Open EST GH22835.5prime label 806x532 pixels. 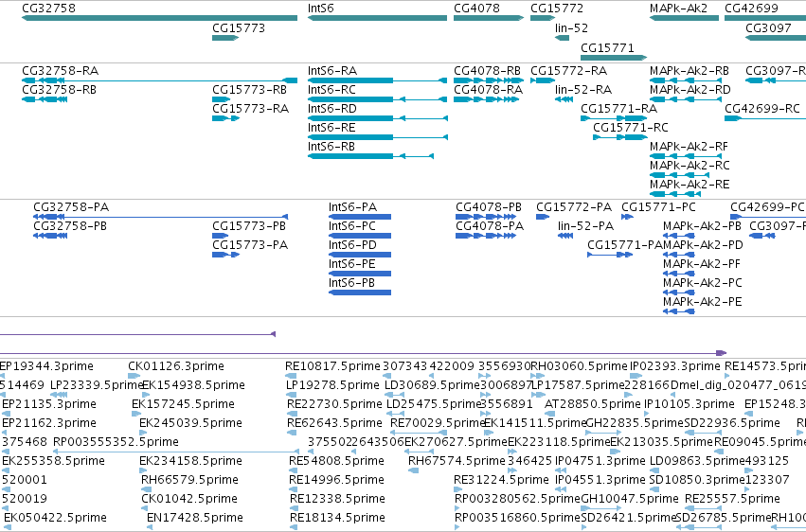(635, 422)
